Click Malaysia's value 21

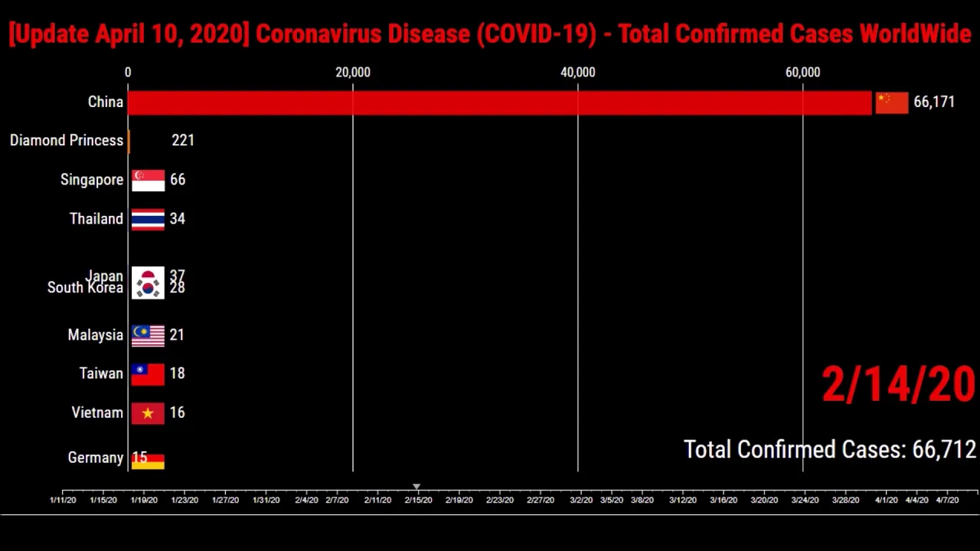point(177,335)
